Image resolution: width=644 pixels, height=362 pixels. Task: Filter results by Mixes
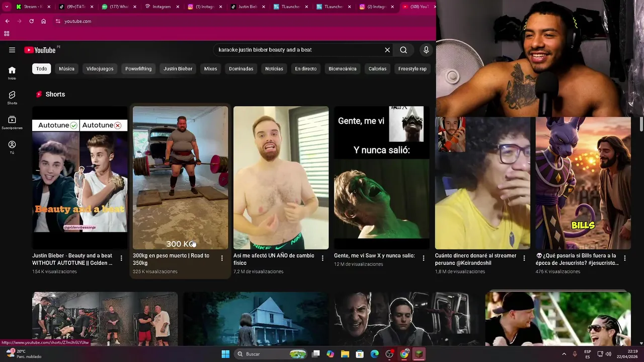[x=210, y=69]
